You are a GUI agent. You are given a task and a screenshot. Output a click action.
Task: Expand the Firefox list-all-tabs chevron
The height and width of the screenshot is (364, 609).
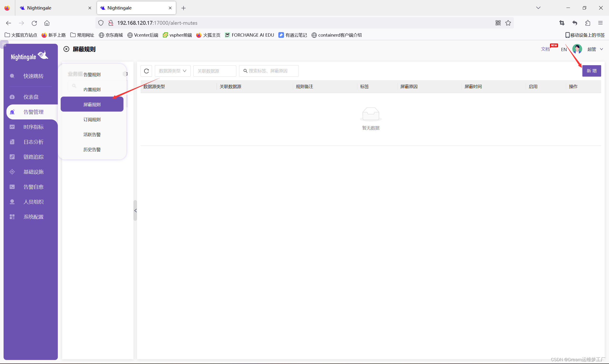tap(538, 8)
